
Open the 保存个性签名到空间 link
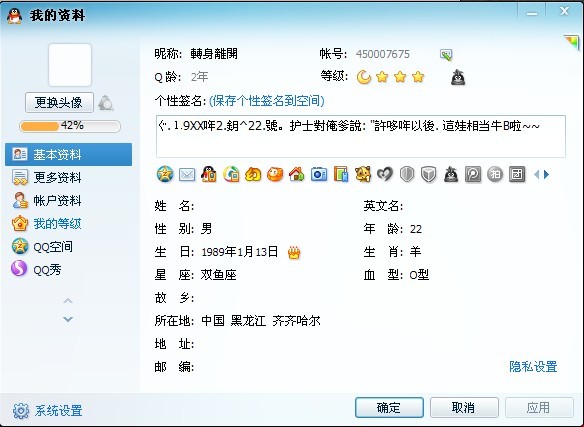pyautogui.click(x=267, y=101)
